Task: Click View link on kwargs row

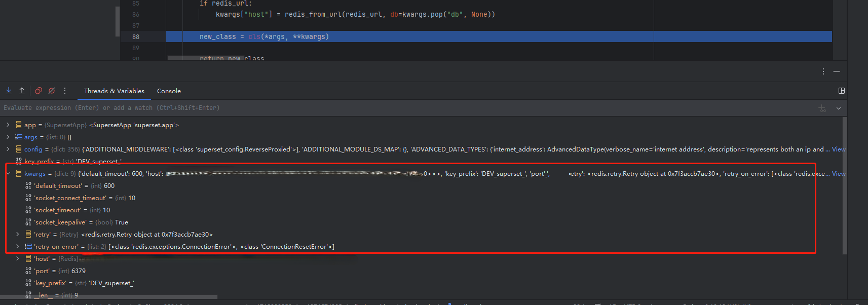Action: pos(839,174)
